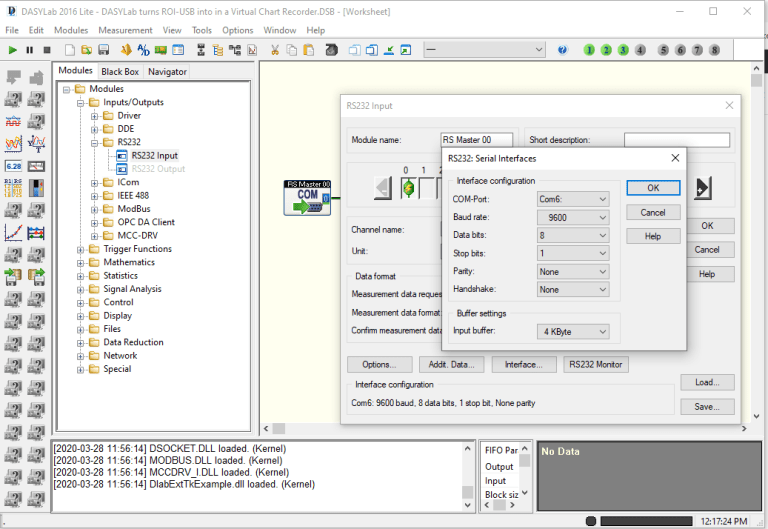Close the RS232: Serial Interfaces dialog

point(675,158)
